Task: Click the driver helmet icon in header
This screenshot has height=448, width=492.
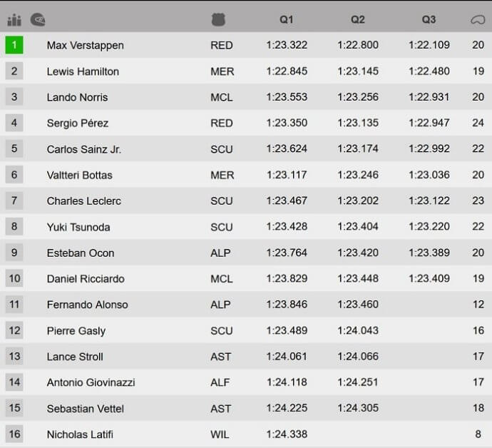Action: coord(38,20)
